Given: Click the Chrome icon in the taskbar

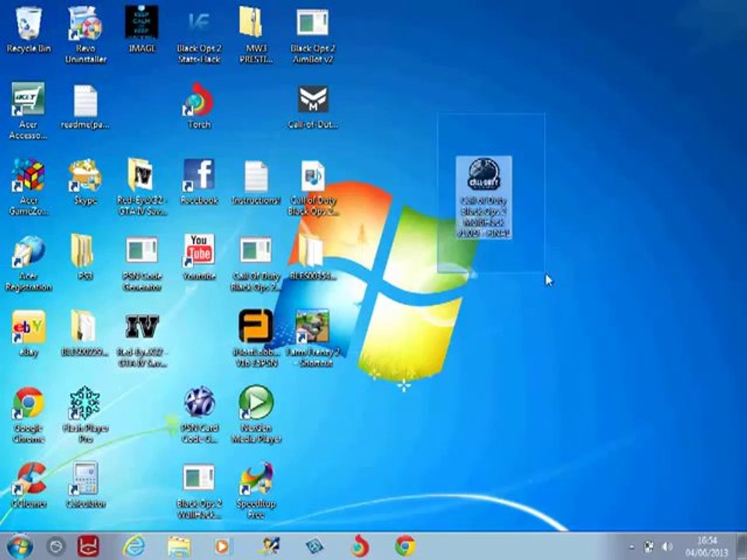Looking at the screenshot, I should [405, 546].
